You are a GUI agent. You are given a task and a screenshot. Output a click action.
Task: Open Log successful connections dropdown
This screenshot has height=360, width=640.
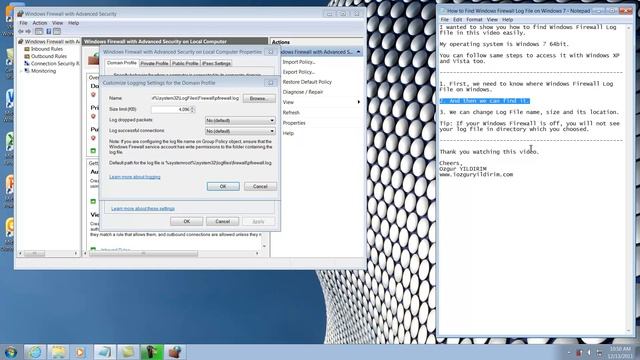click(240, 131)
